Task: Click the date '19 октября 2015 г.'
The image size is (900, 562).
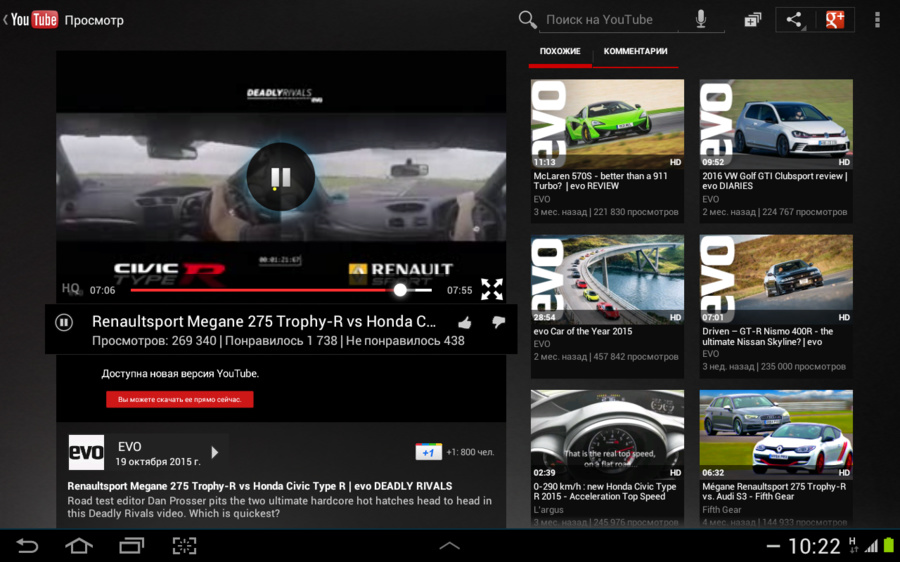Action: (x=158, y=462)
